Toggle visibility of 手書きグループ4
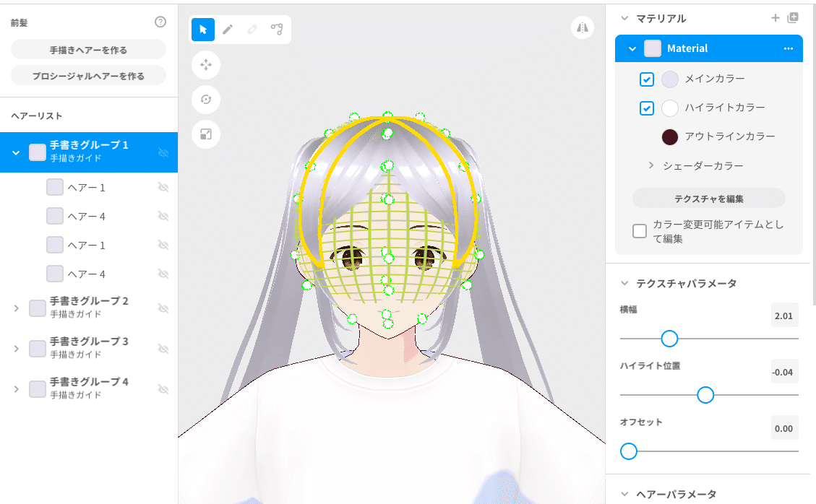Viewport: 816px width, 504px height. [163, 390]
